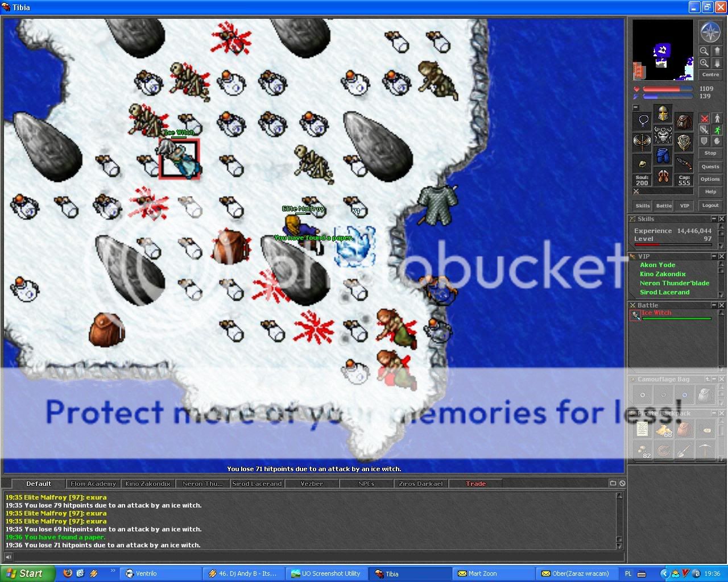Image resolution: width=728 pixels, height=582 pixels.
Task: Switch to Trade chat tab
Action: pyautogui.click(x=475, y=484)
